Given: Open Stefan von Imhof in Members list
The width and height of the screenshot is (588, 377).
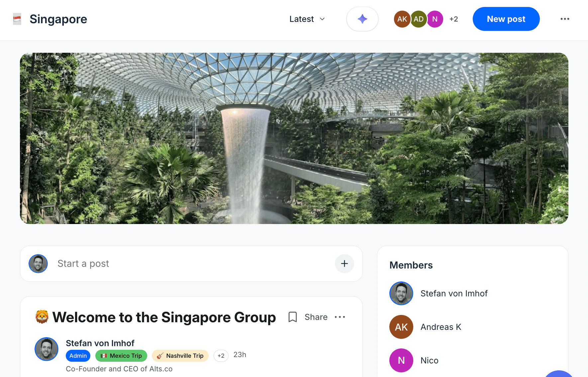Looking at the screenshot, I should click(x=454, y=293).
